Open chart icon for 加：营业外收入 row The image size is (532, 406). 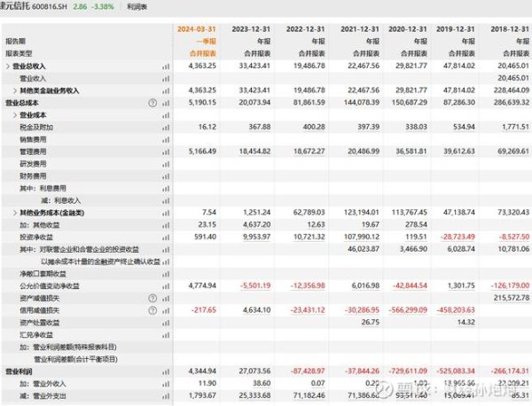click(166, 385)
